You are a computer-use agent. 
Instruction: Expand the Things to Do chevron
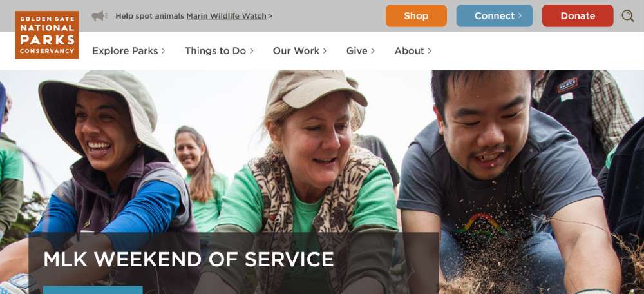(x=251, y=50)
